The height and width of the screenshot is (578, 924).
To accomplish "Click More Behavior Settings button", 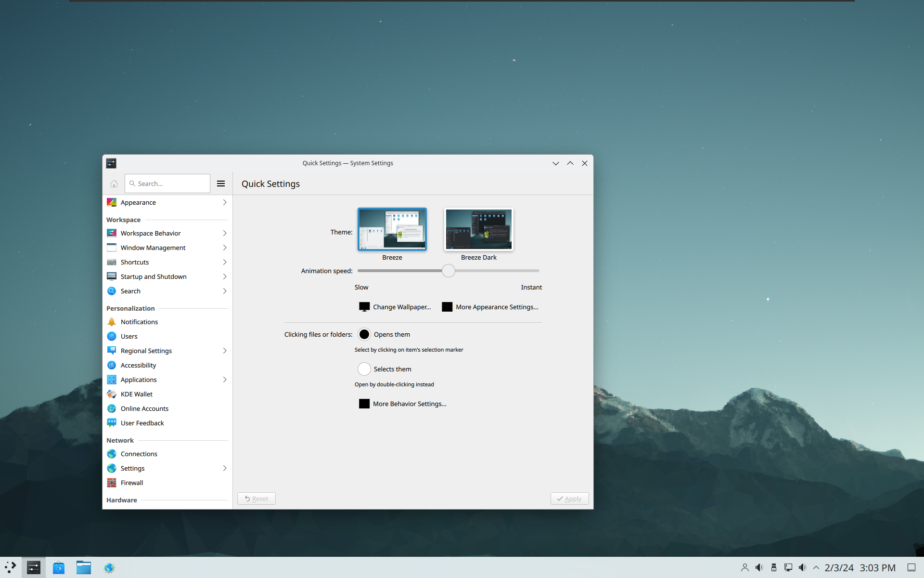I will [x=403, y=404].
